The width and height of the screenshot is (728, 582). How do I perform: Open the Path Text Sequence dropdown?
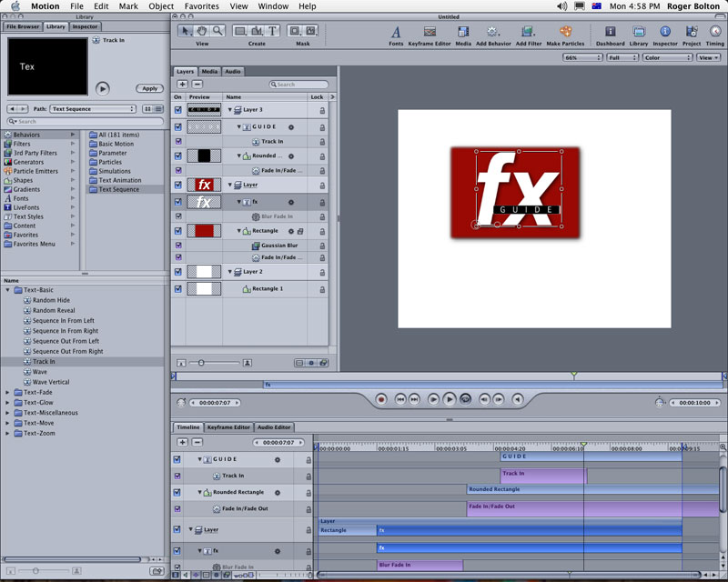click(x=93, y=109)
